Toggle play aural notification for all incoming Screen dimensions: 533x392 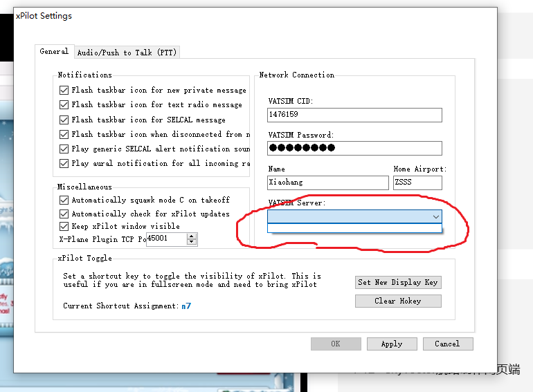click(64, 164)
